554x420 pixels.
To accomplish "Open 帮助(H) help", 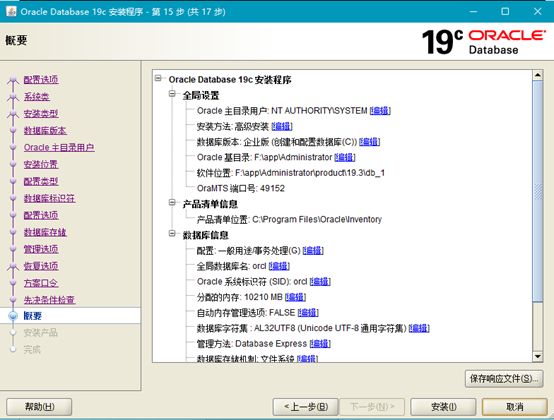I will coord(39,407).
